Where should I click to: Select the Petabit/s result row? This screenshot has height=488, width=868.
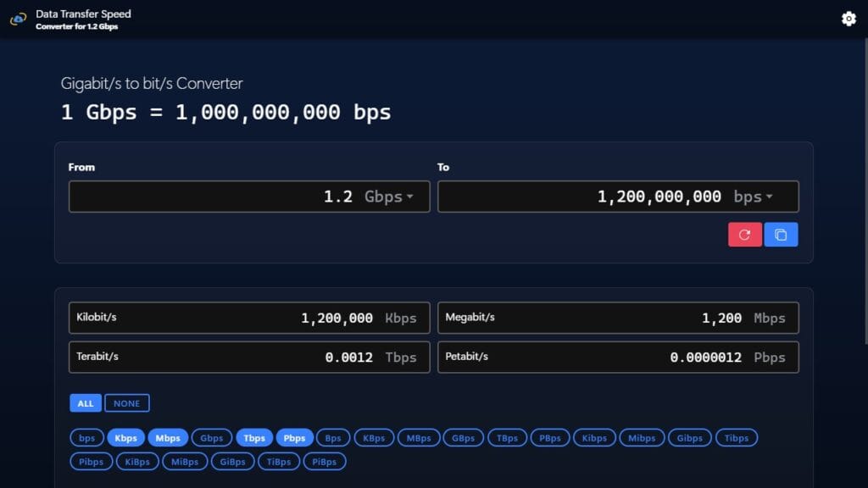point(618,358)
